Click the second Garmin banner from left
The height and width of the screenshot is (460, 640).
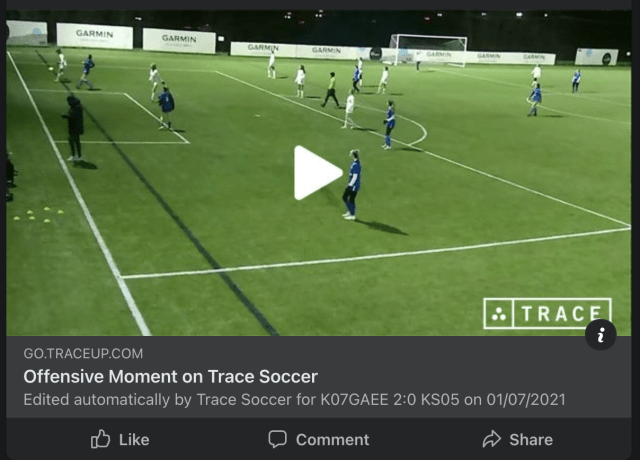179,40
